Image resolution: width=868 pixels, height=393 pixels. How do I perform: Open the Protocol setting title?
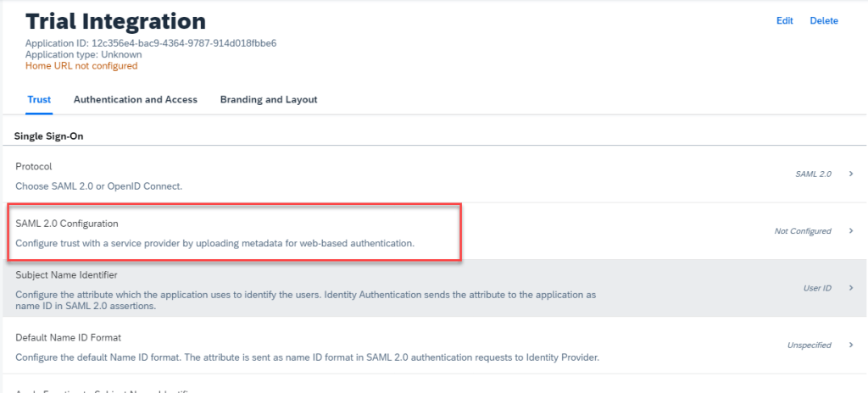click(x=34, y=167)
